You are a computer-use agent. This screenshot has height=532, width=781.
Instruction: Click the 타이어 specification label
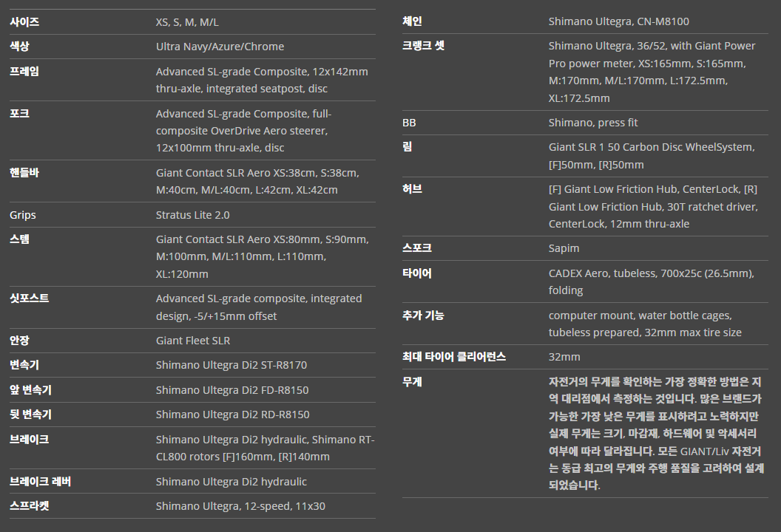pyautogui.click(x=417, y=273)
